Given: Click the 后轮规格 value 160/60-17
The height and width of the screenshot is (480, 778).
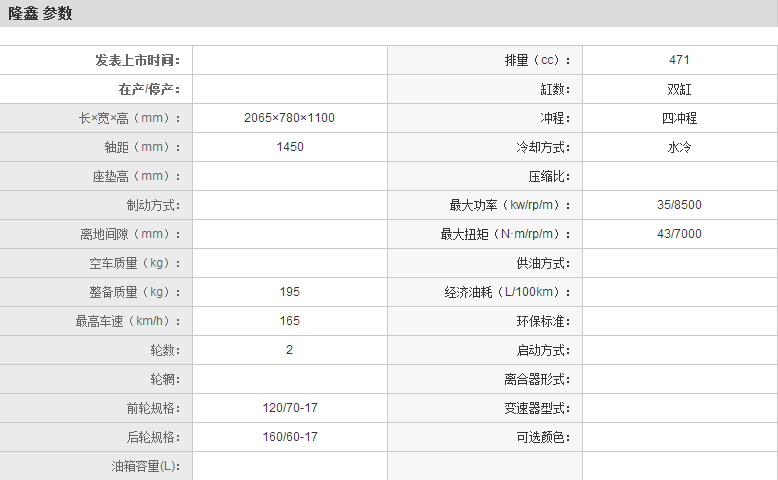Looking at the screenshot, I should point(289,437).
